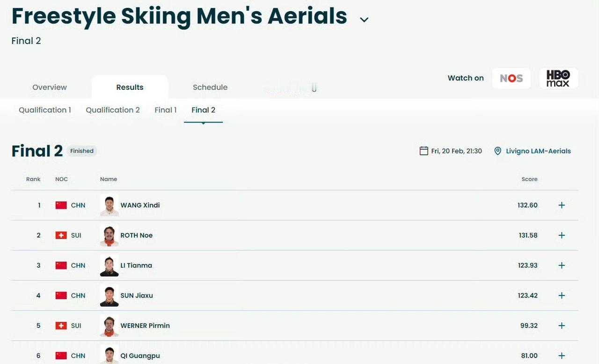Screen dimensions: 599x364
Task: Open athlete profile for LI Tianma
Action: click(136, 265)
